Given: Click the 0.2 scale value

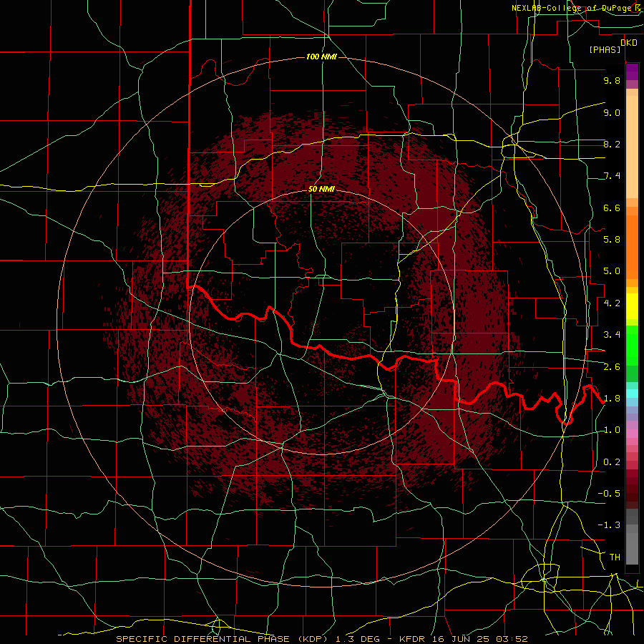Looking at the screenshot, I should 612,462.
